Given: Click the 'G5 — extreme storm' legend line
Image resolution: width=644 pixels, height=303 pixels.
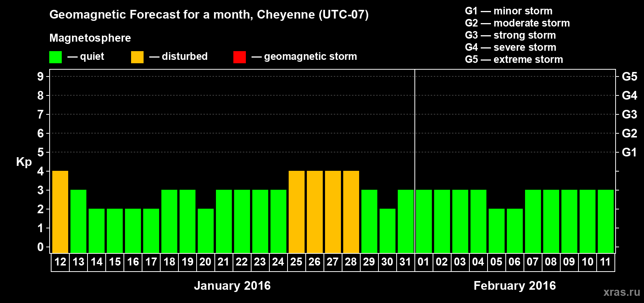Looking at the screenshot, I should [514, 59].
